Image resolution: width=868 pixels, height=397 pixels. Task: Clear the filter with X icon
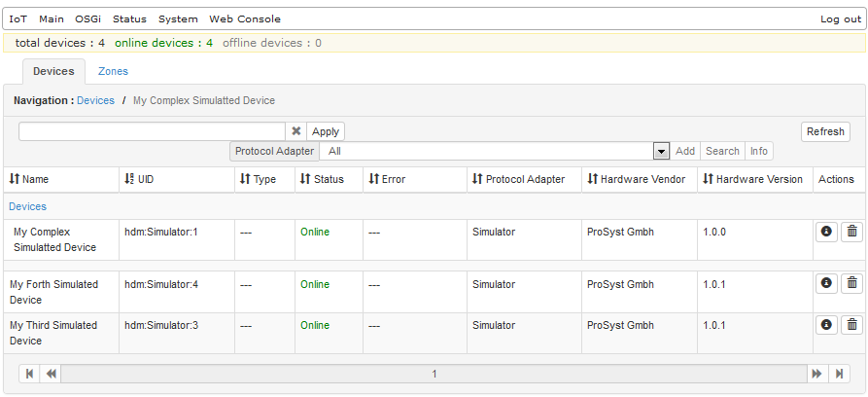[296, 131]
